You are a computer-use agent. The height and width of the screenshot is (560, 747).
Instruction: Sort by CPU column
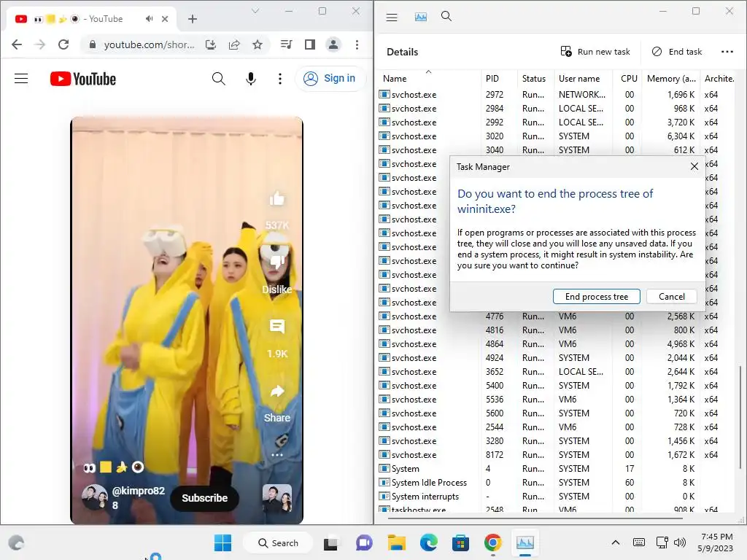tap(629, 79)
